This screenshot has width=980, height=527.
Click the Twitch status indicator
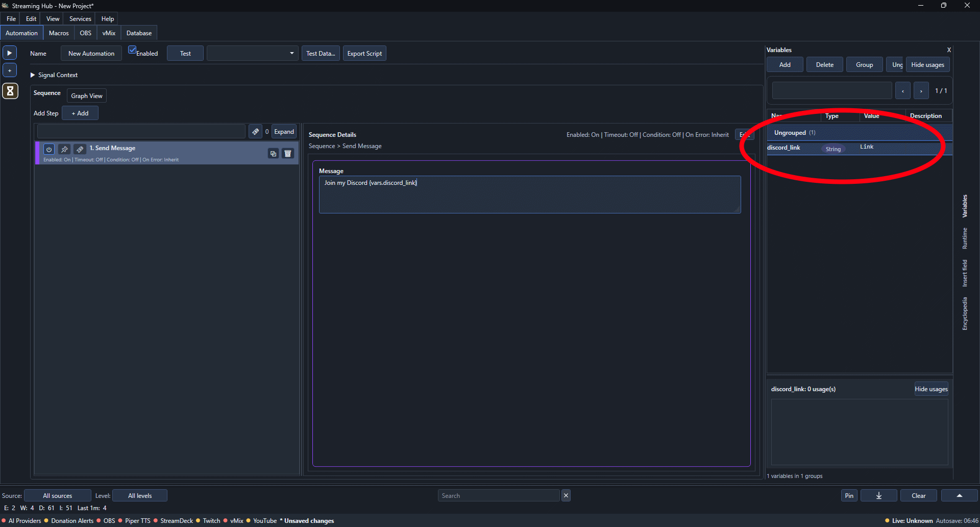tap(208, 520)
